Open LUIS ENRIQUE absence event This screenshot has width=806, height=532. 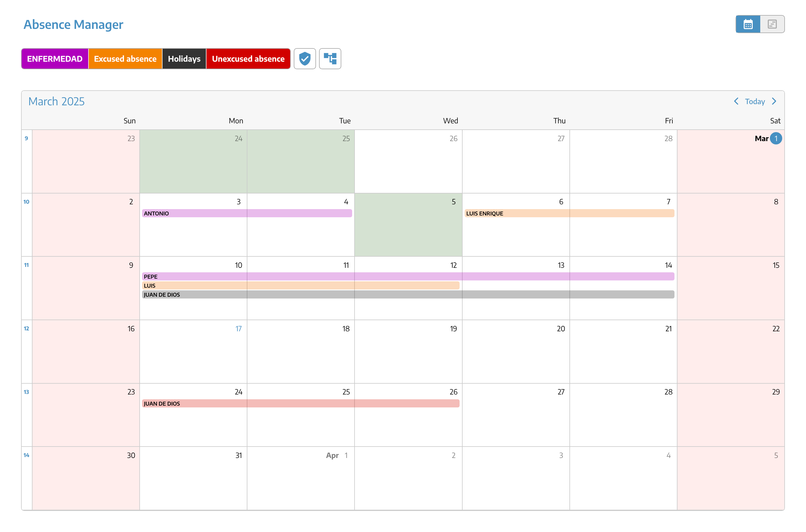569,213
